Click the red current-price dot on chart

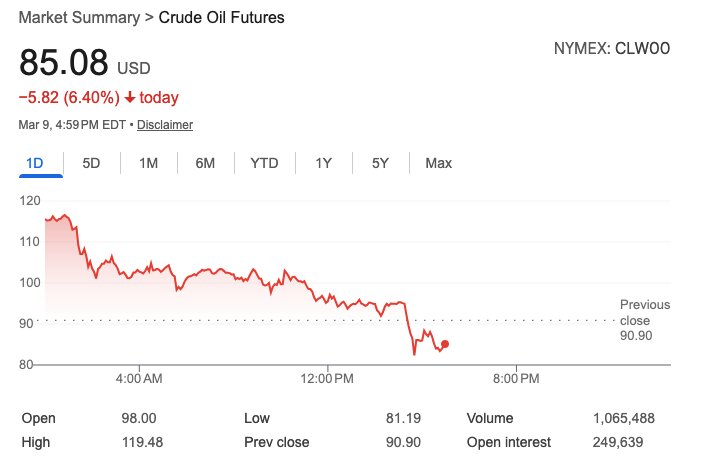[x=445, y=344]
